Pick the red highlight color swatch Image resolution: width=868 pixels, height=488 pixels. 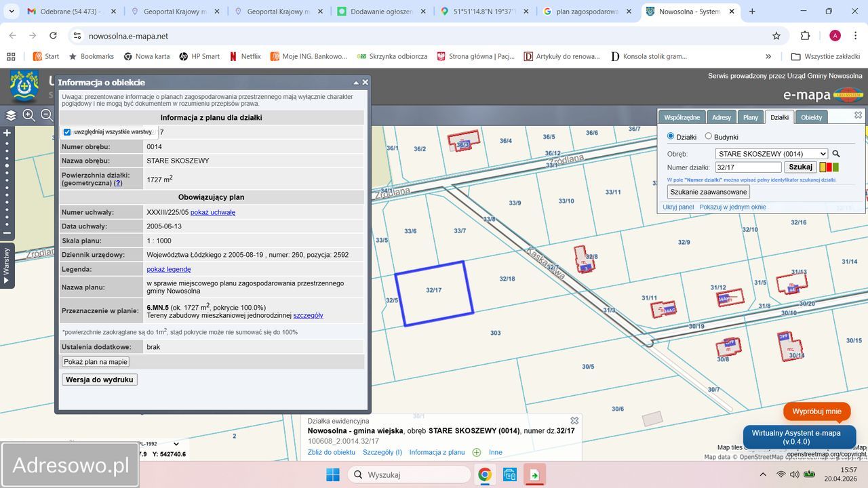pyautogui.click(x=829, y=167)
